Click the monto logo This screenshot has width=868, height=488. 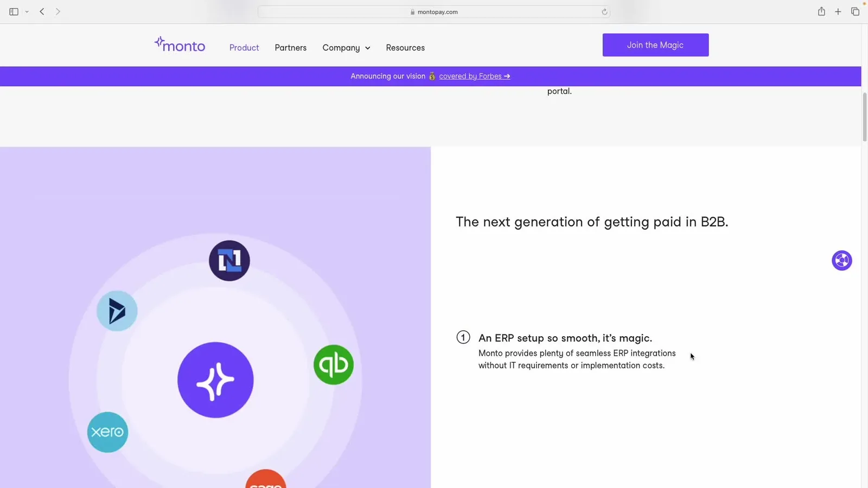(x=180, y=44)
